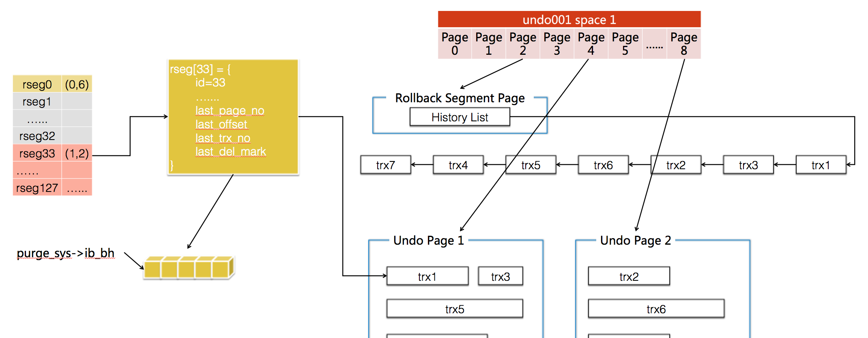868x338 pixels.
Task: Click the History List box
Action: (460, 117)
